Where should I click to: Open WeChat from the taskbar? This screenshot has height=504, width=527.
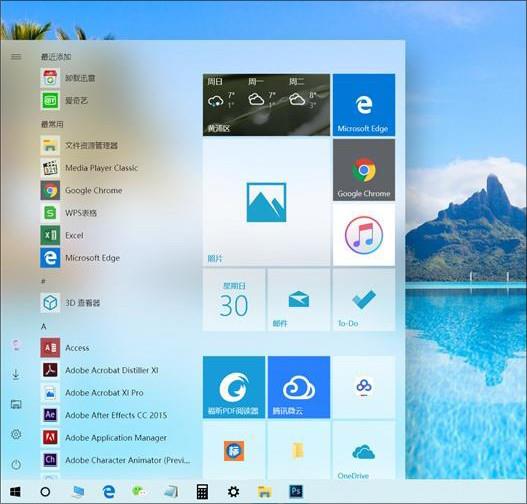[139, 492]
